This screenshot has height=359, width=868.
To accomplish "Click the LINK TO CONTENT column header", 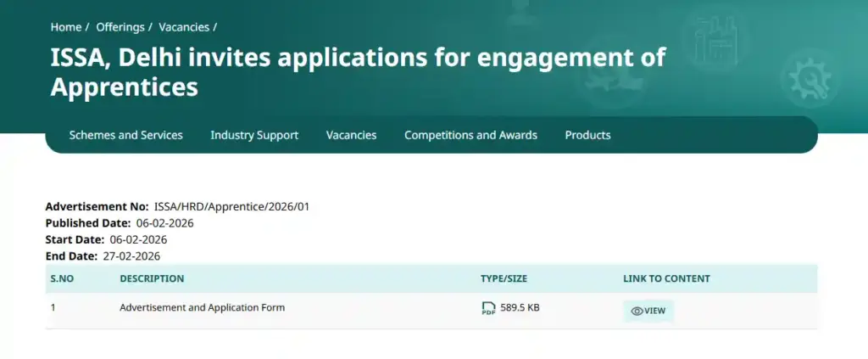I will tap(666, 278).
